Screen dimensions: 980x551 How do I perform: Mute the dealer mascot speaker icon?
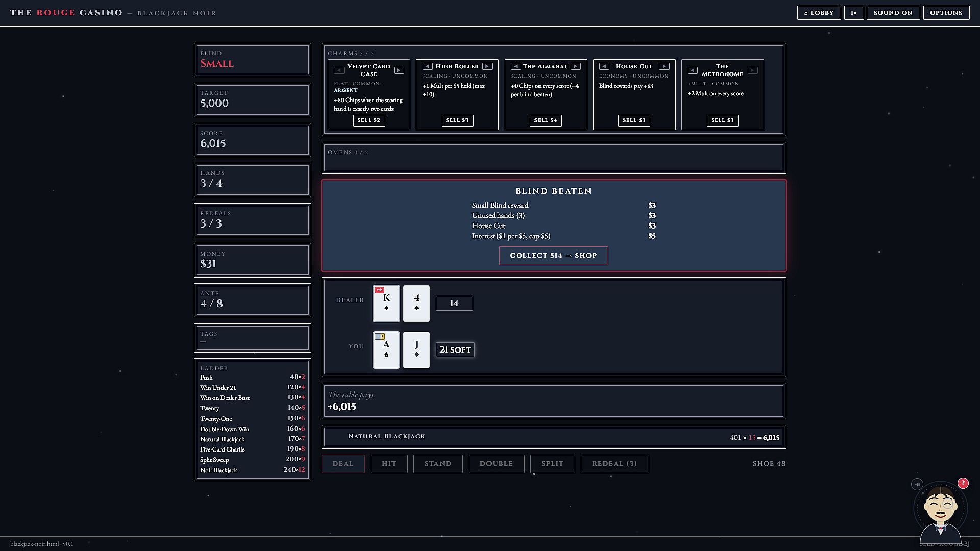(x=917, y=484)
